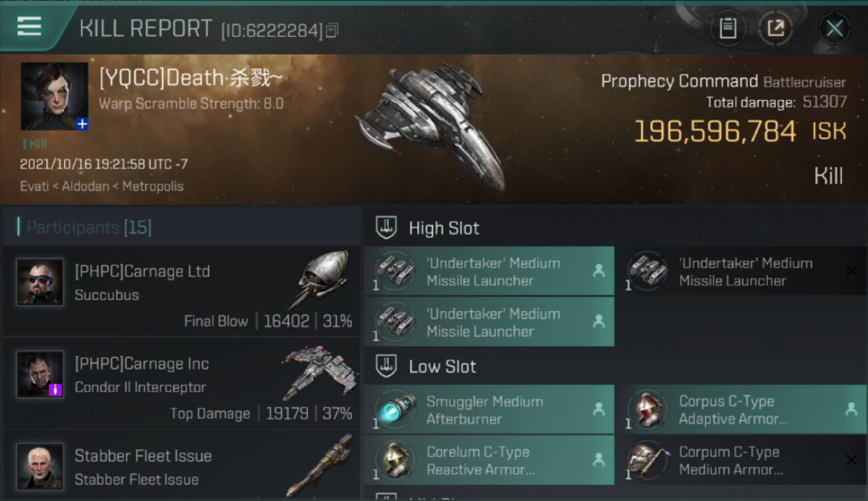Select the Corpus C-Type Adaptive Armor module
Image resolution: width=868 pixels, height=501 pixels.
pos(741,409)
